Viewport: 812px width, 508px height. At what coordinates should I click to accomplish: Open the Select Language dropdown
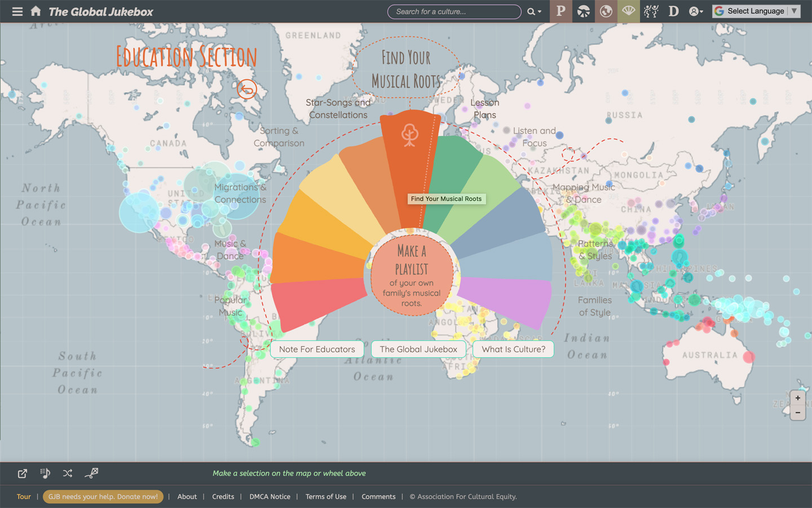[756, 11]
